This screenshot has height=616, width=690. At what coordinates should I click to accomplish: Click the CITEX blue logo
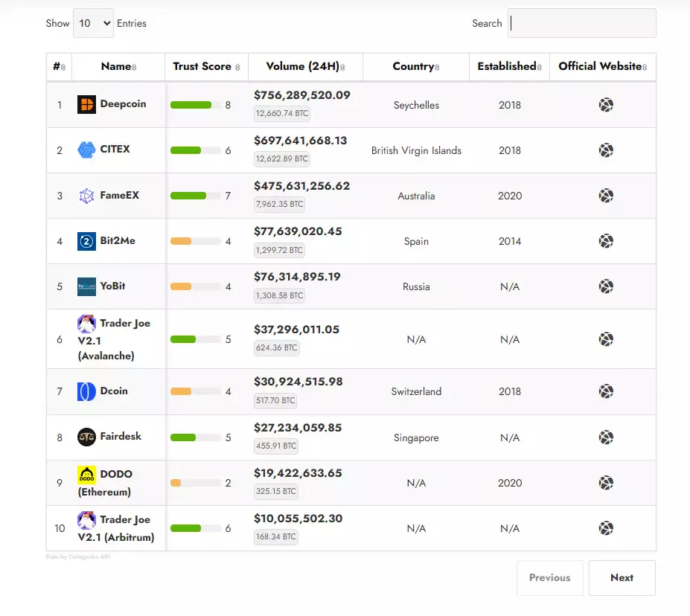point(86,150)
